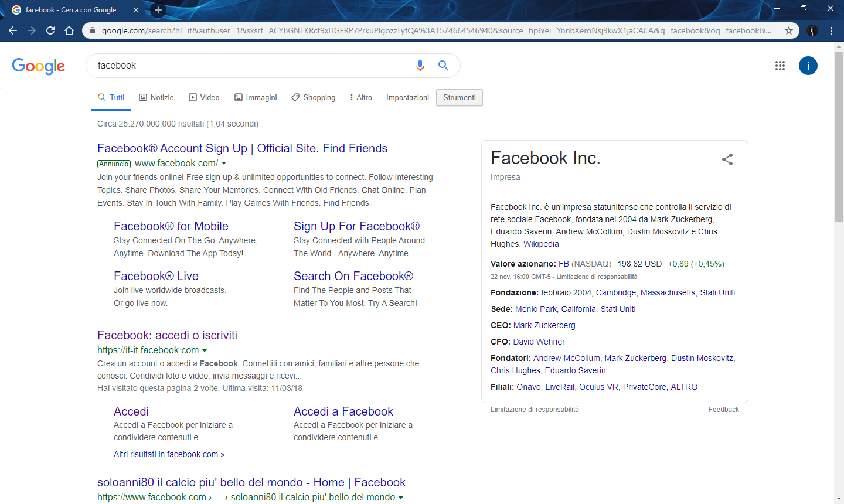The width and height of the screenshot is (844, 504).
Task: View site info via padlock icon
Action: coord(92,30)
